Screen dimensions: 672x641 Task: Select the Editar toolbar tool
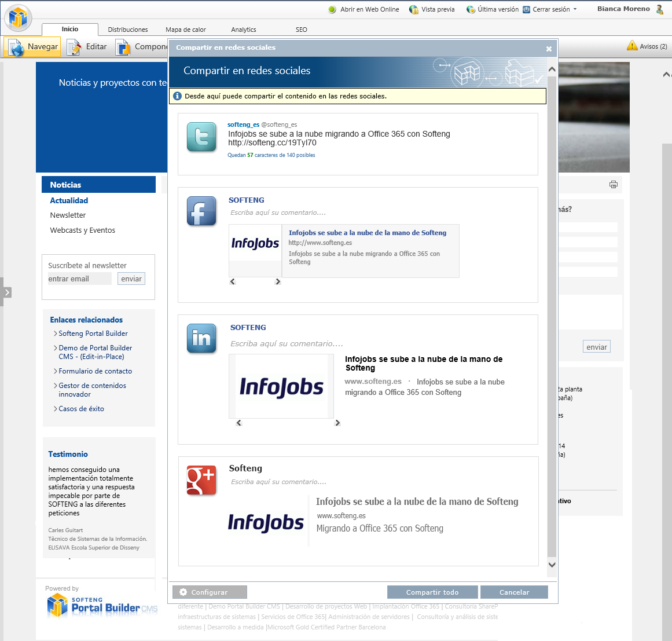pyautogui.click(x=87, y=47)
